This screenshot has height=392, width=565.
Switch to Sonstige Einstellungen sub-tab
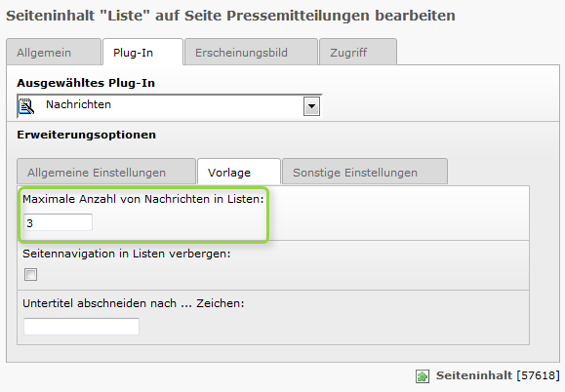coord(365,172)
